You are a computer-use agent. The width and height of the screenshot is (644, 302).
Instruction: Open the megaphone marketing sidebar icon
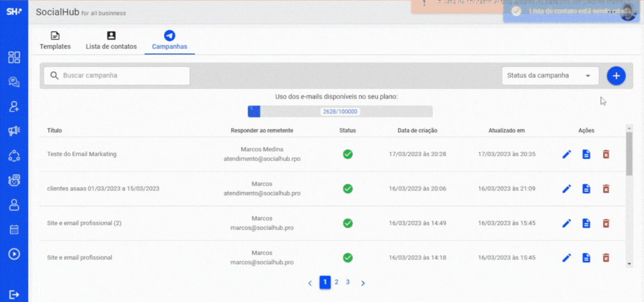14,131
